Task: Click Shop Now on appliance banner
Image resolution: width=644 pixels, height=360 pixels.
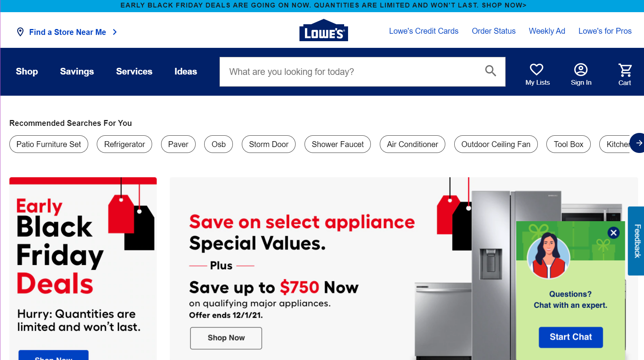Action: click(226, 338)
